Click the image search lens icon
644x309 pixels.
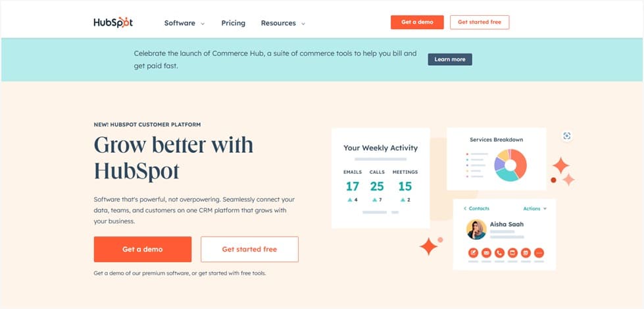[x=566, y=136]
